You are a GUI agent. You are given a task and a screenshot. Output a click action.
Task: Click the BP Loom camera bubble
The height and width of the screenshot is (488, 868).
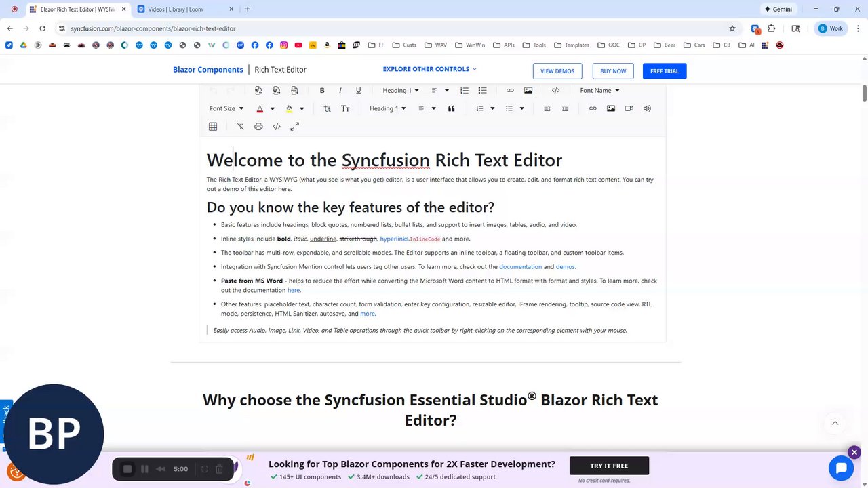53,434
